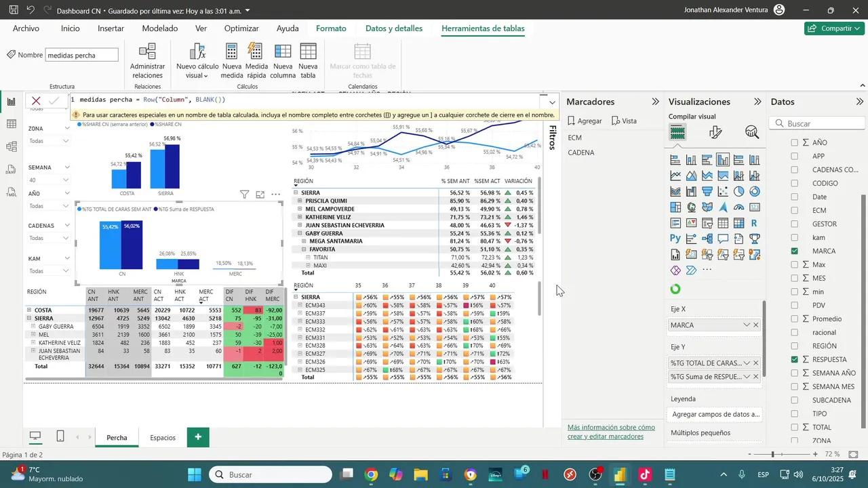This screenshot has height=488, width=868.
Task: Expand the formula bar chevron
Action: click(x=552, y=102)
